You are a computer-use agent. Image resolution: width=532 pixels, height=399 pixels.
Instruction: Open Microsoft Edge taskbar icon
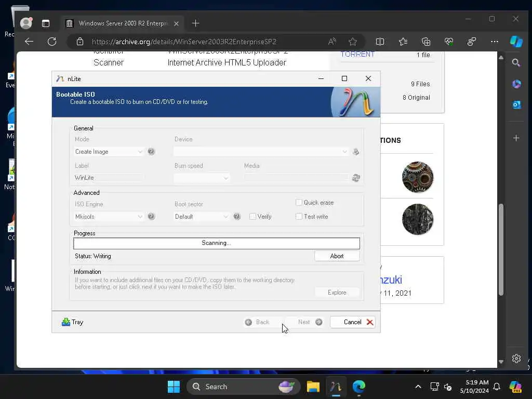[x=358, y=387]
